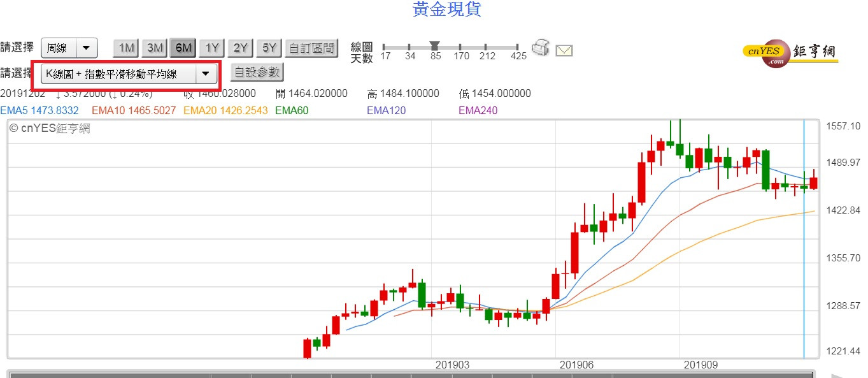This screenshot has width=868, height=378.
Task: Switch to the 1Y time range
Action: point(212,48)
